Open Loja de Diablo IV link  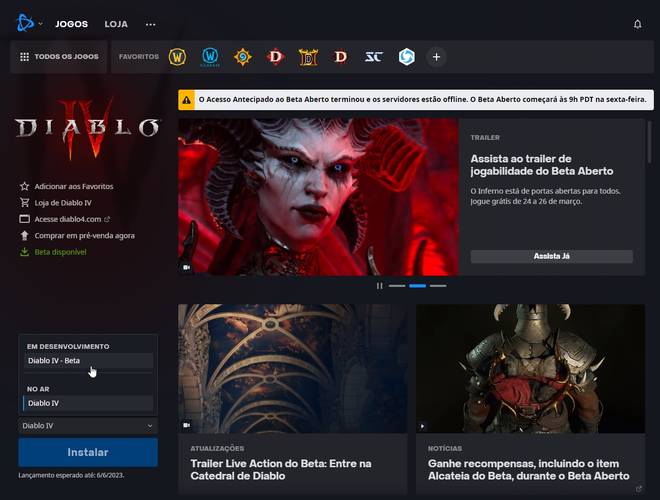point(56,203)
